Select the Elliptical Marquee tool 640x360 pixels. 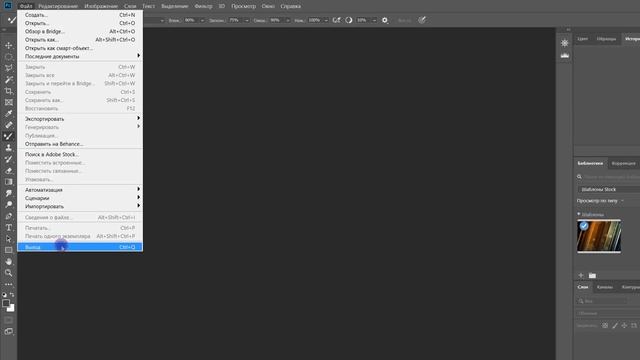tap(9, 57)
